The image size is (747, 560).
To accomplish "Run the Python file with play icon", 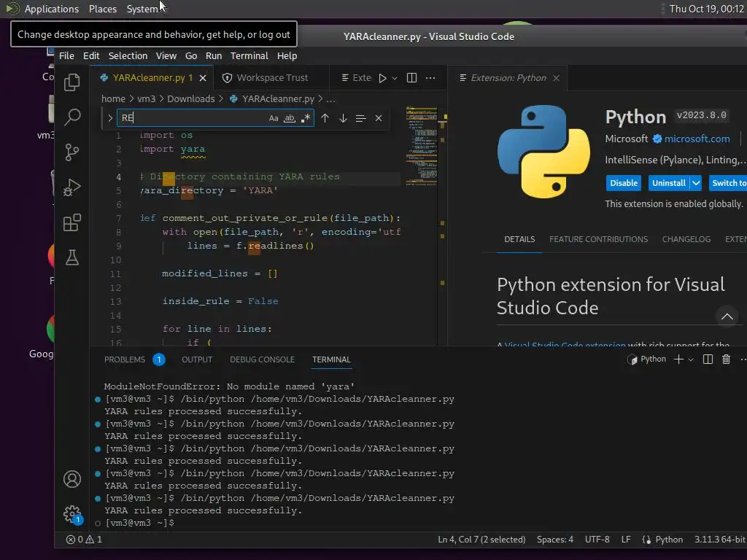I will point(382,78).
